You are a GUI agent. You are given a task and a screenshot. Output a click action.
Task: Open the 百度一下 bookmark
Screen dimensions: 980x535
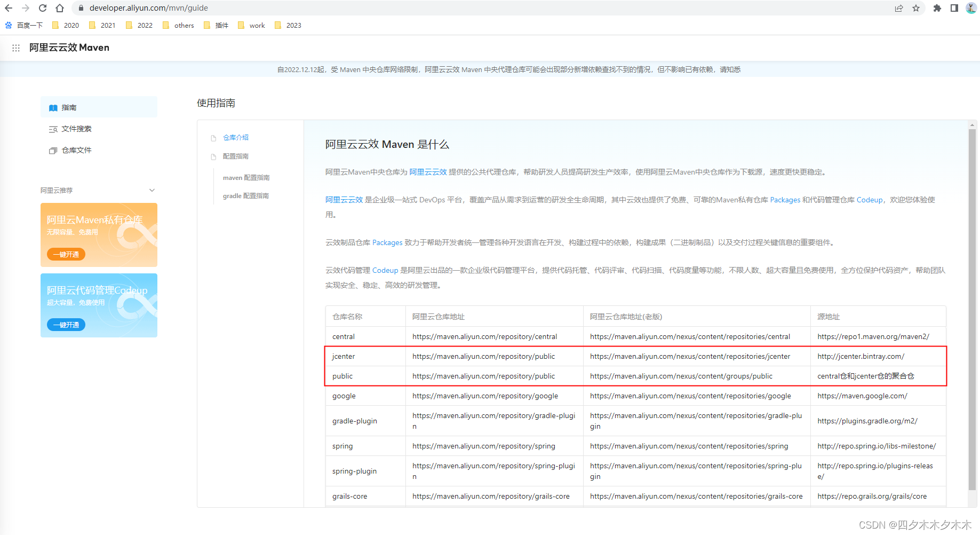coord(24,25)
